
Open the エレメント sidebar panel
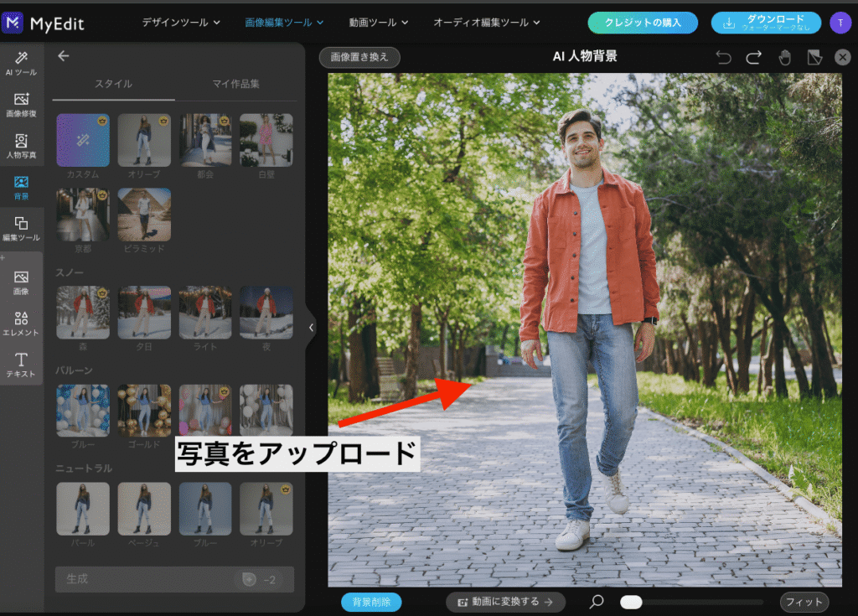tap(21, 324)
